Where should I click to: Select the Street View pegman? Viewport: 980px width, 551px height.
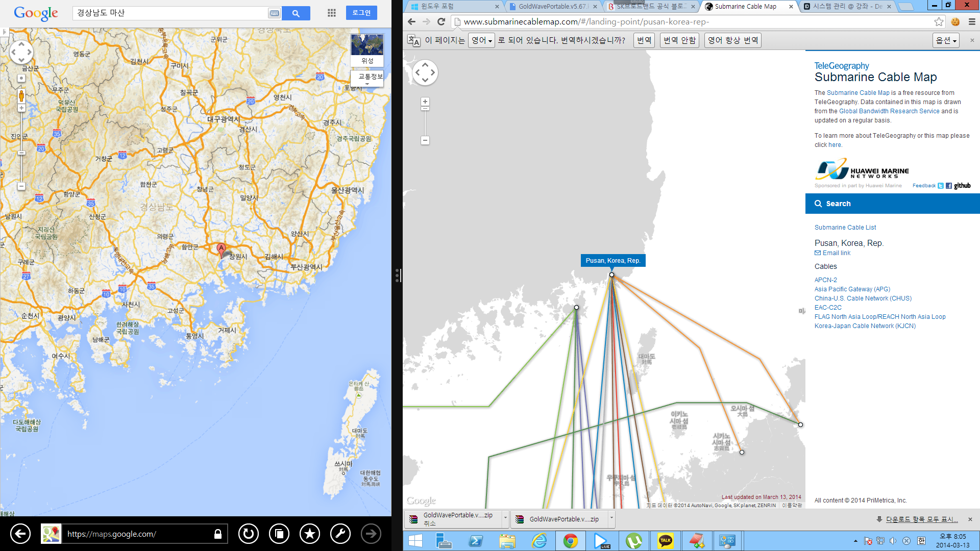21,95
